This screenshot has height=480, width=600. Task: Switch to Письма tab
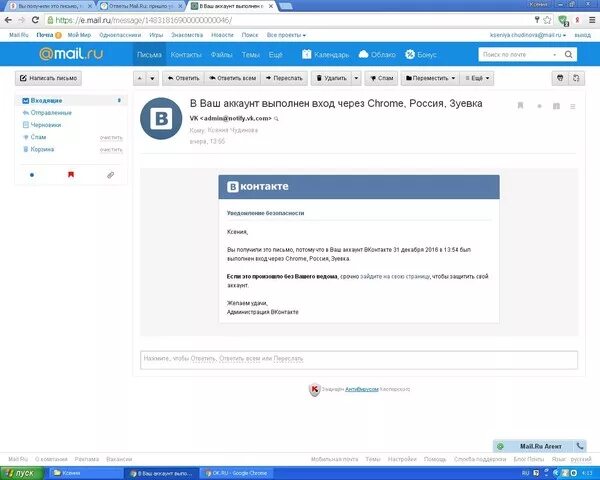point(149,55)
